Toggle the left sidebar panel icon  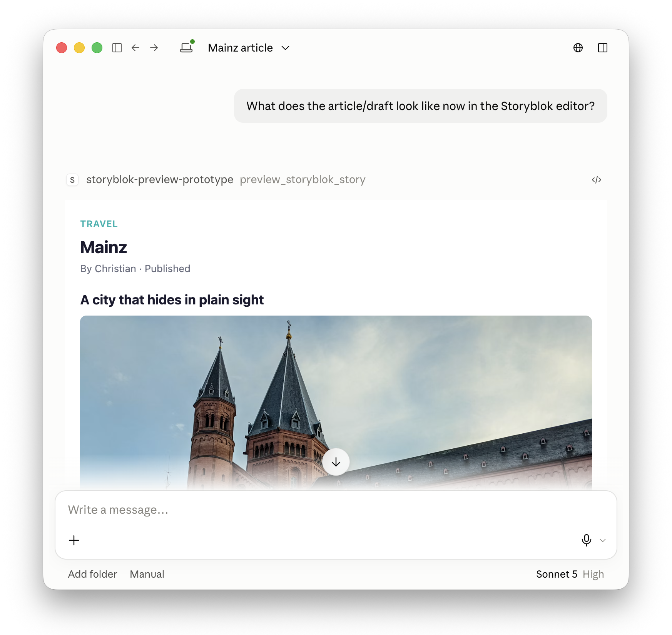click(117, 48)
